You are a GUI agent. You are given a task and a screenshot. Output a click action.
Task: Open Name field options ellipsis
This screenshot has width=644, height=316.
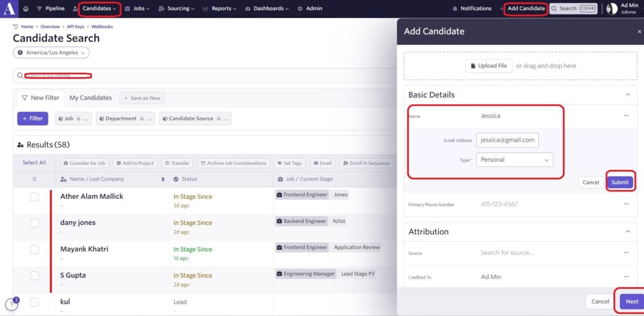[x=626, y=116]
